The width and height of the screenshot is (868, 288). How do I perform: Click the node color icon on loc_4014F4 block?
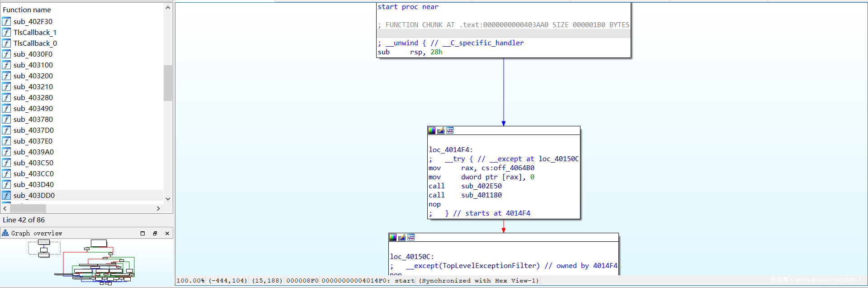click(432, 130)
